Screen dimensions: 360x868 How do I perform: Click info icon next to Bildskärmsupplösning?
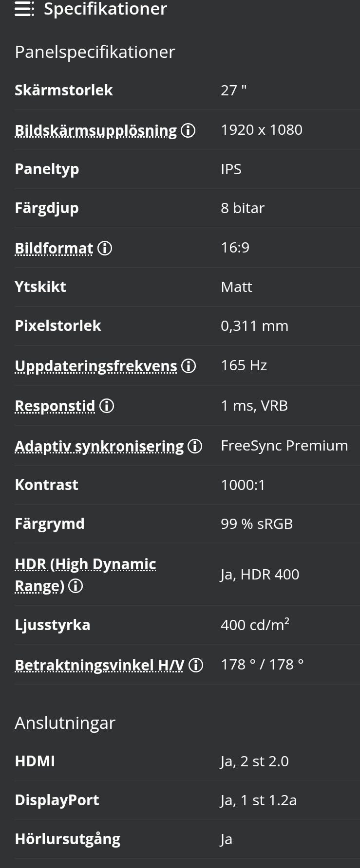point(188,130)
